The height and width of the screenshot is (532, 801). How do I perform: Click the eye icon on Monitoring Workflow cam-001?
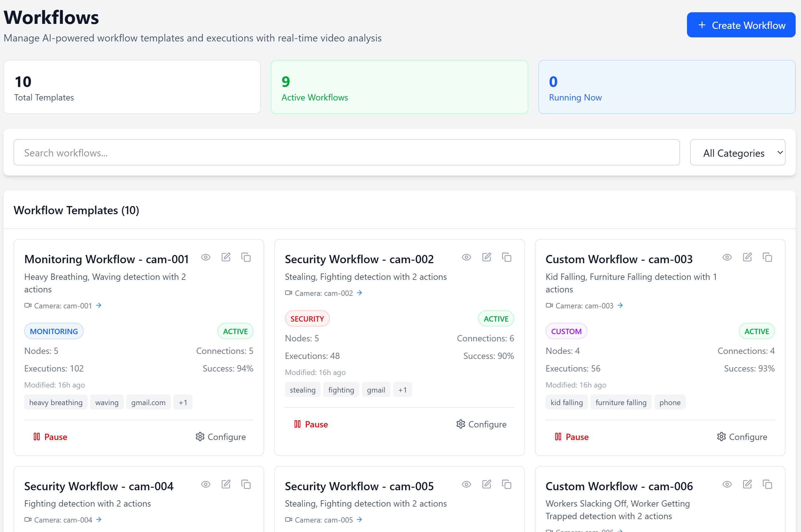(206, 257)
